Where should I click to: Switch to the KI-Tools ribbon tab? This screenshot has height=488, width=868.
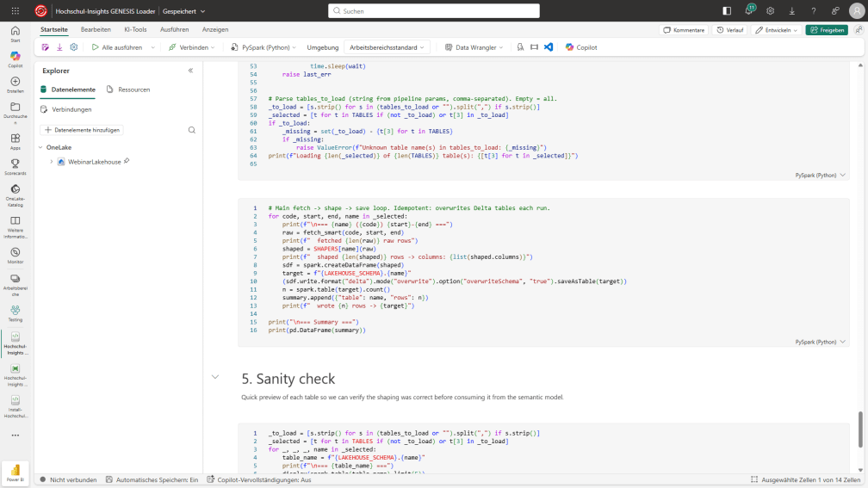[136, 30]
